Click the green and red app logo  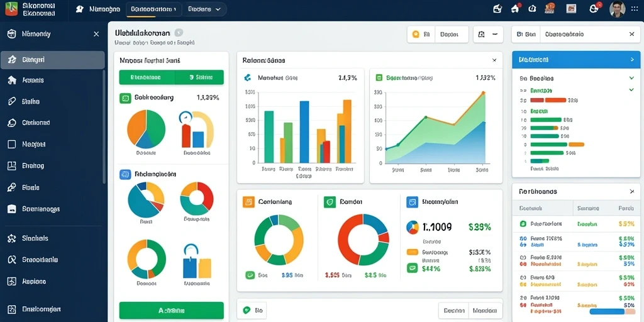(x=11, y=9)
